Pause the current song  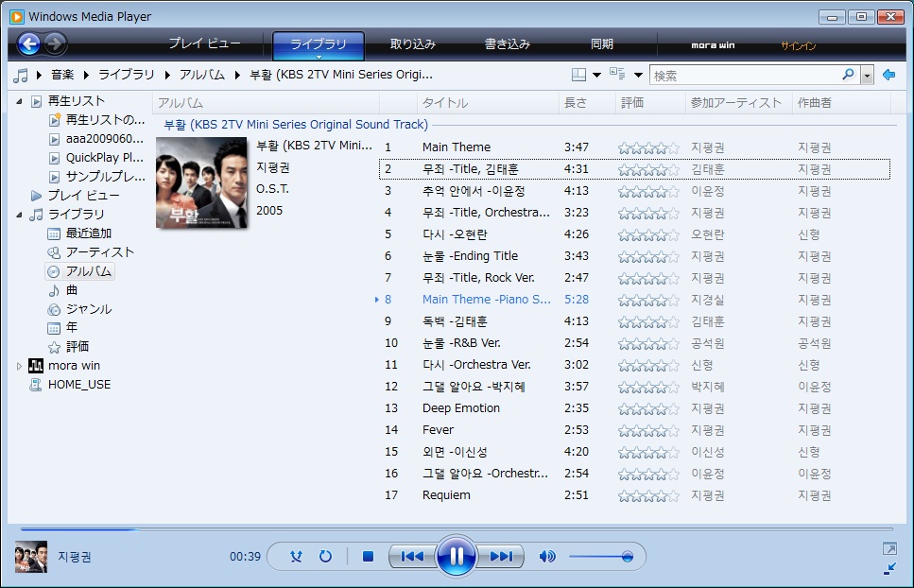(x=456, y=557)
